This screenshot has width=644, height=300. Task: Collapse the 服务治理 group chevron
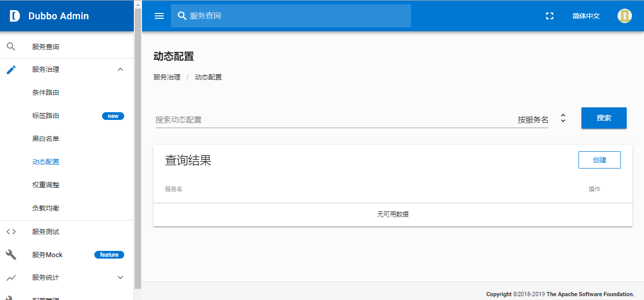[120, 69]
